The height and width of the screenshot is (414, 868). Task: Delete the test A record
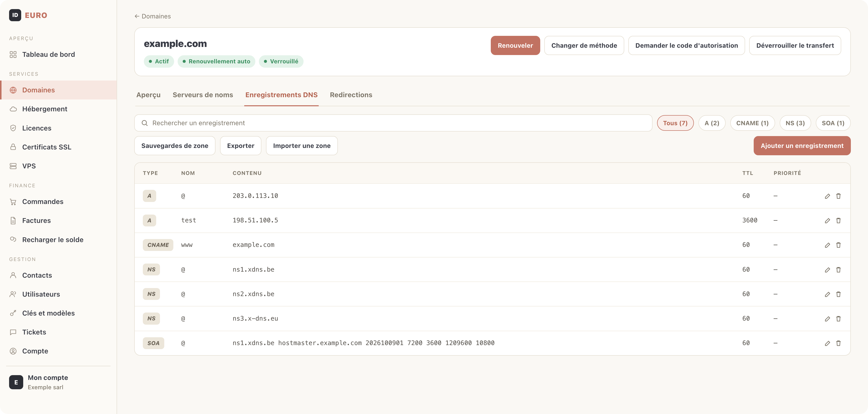coord(838,220)
